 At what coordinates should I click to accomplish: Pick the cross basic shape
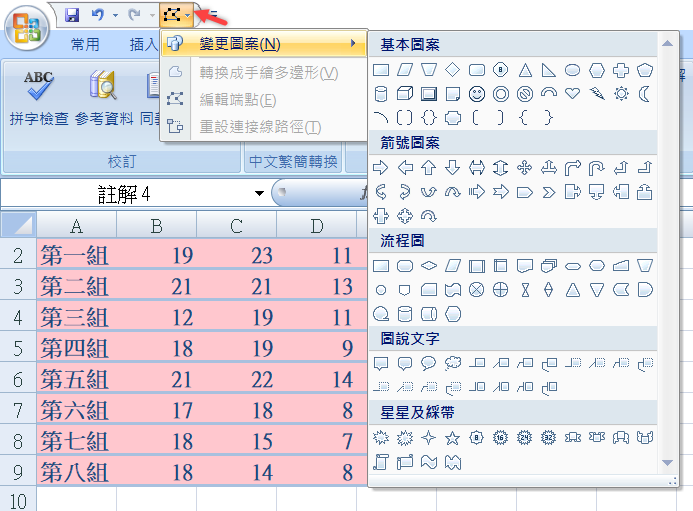pyautogui.click(x=621, y=70)
